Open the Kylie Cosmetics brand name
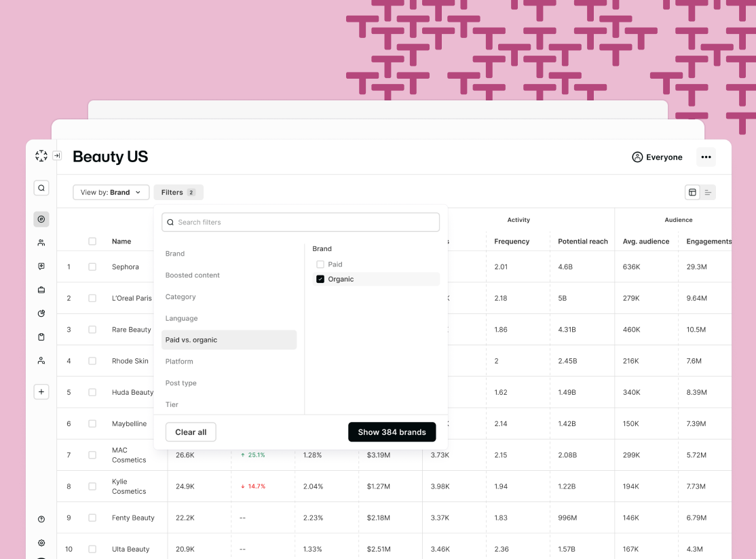Image resolution: width=756 pixels, height=559 pixels. (x=129, y=486)
